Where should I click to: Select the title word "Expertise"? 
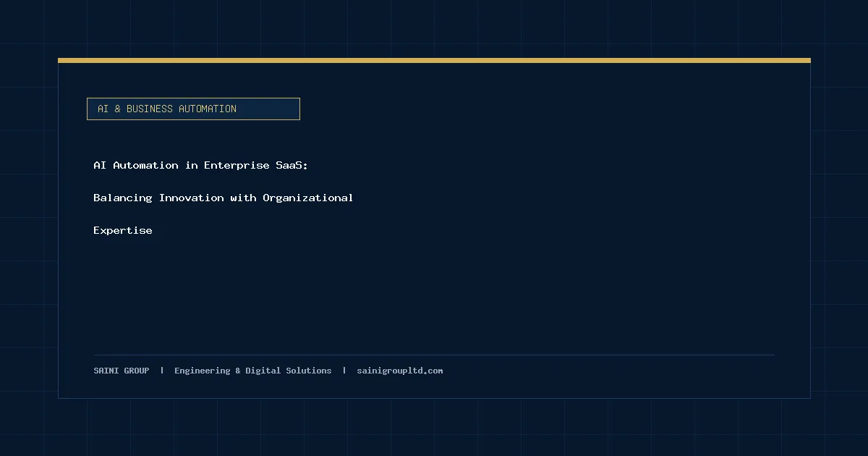click(x=123, y=230)
